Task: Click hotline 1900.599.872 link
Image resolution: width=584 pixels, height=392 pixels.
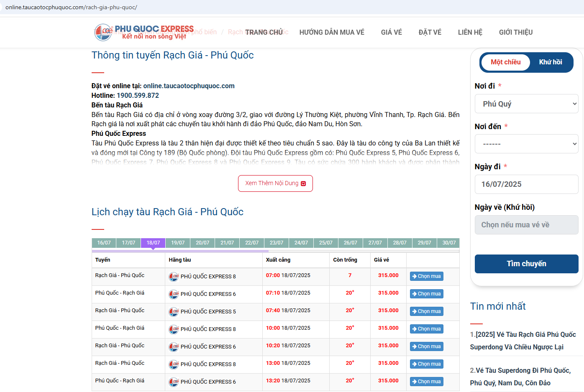Action: (138, 96)
